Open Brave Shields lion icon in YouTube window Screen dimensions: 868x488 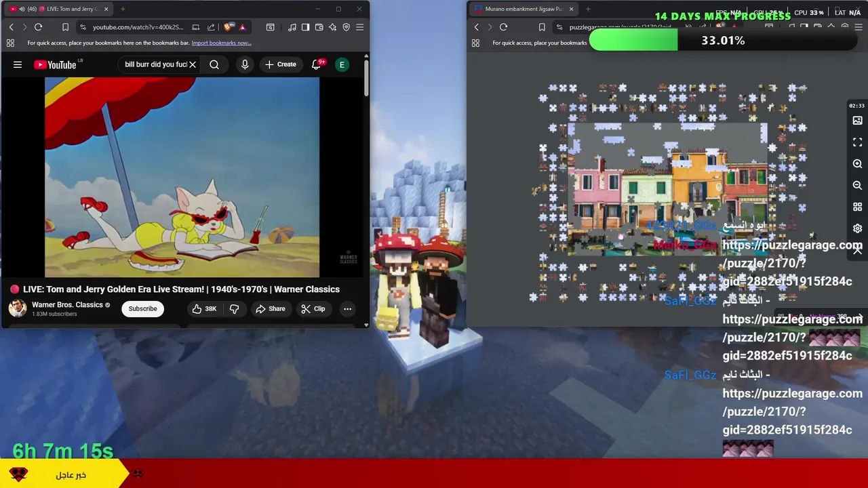pyautogui.click(x=229, y=27)
